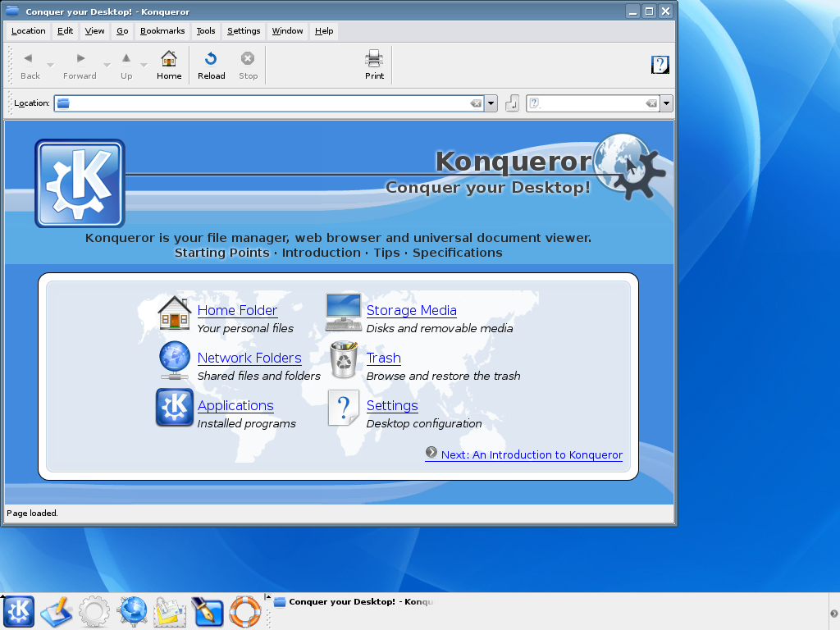840x630 pixels.
Task: Click the question-mark throbber icon in the toolbar
Action: pos(660,65)
